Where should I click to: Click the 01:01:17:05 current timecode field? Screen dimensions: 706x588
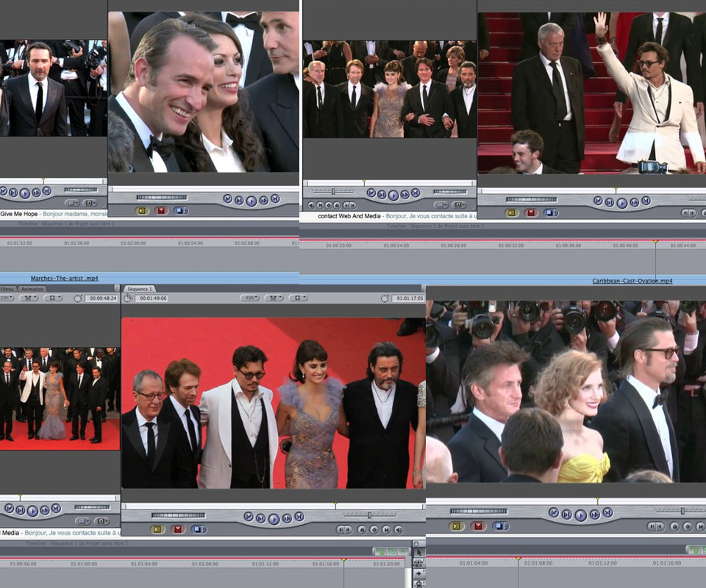click(x=409, y=298)
